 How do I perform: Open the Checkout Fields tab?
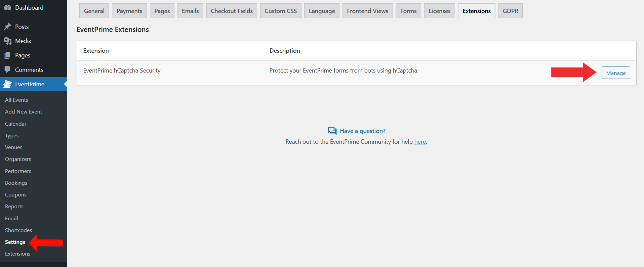click(x=232, y=11)
